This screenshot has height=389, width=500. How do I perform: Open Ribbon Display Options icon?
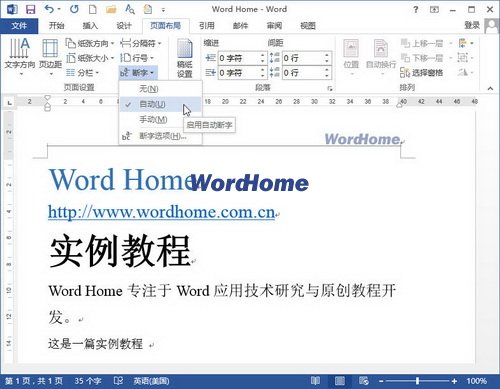(x=434, y=10)
